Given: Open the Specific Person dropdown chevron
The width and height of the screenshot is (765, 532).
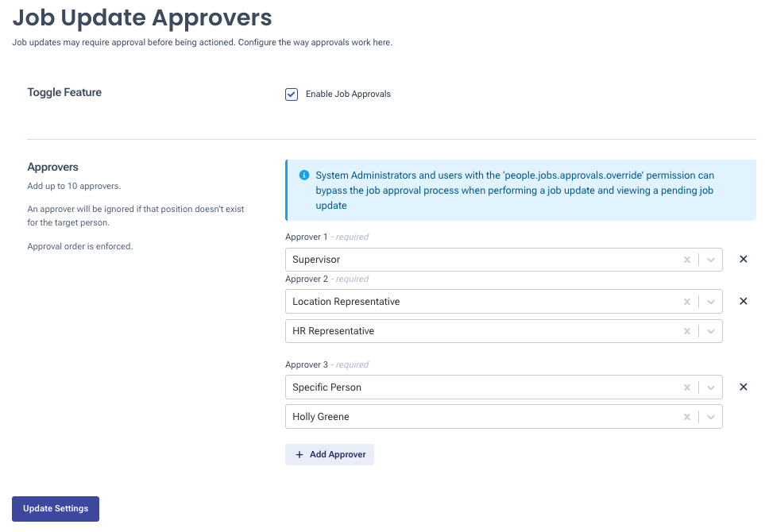Looking at the screenshot, I should [x=711, y=387].
